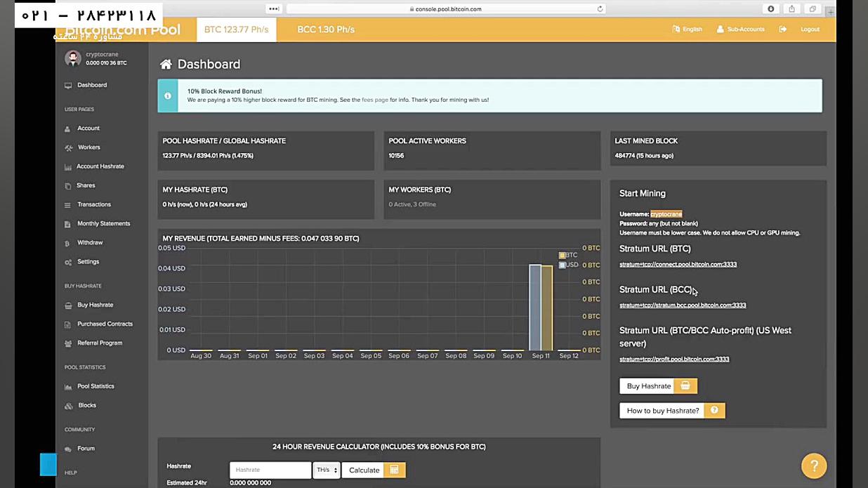Click the USD legend color swatch

pyautogui.click(x=562, y=265)
